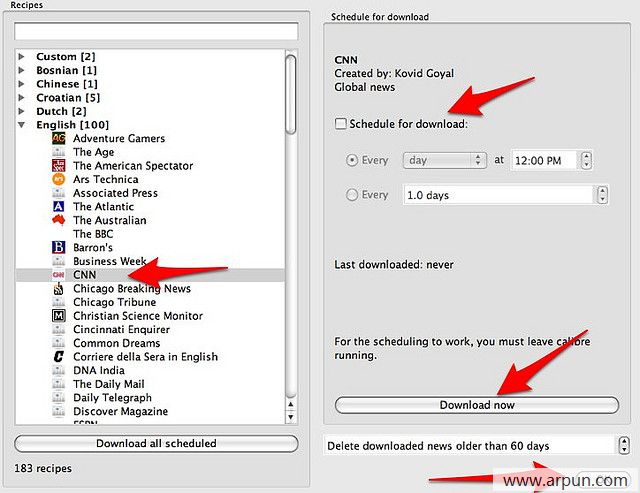Open the 'day' frequency dropdown
The image size is (640, 493).
(x=445, y=160)
